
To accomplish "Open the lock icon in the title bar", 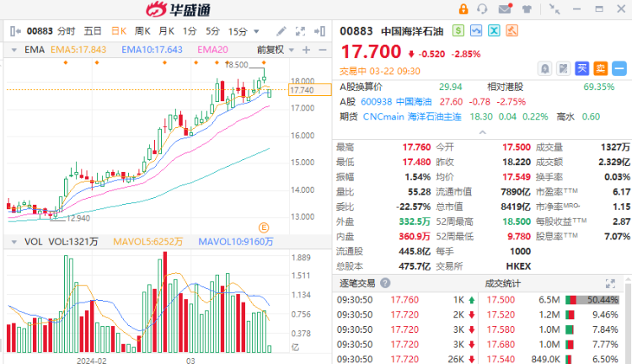I will pyautogui.click(x=463, y=9).
